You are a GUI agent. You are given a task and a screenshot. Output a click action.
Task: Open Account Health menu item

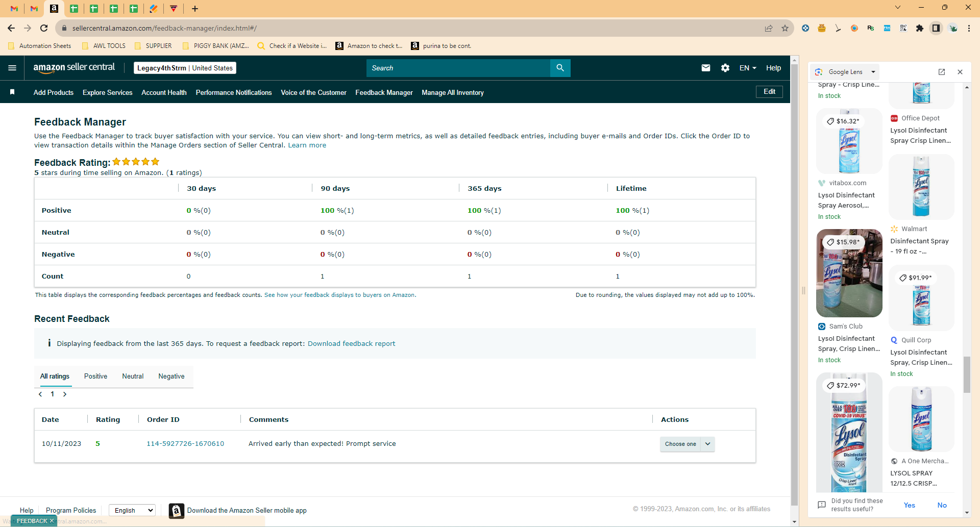164,92
